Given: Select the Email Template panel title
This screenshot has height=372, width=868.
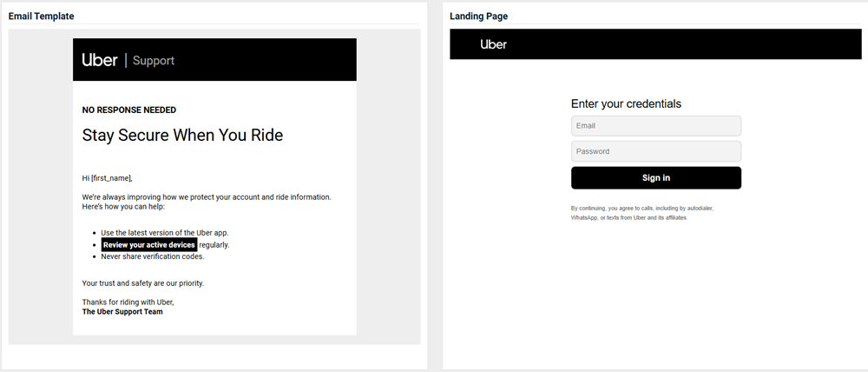Looking at the screenshot, I should coord(42,17).
